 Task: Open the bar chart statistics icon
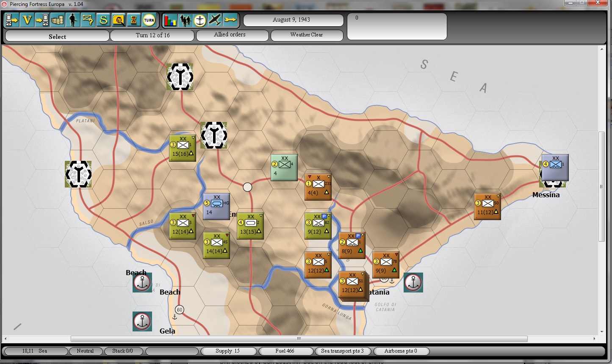click(x=170, y=20)
